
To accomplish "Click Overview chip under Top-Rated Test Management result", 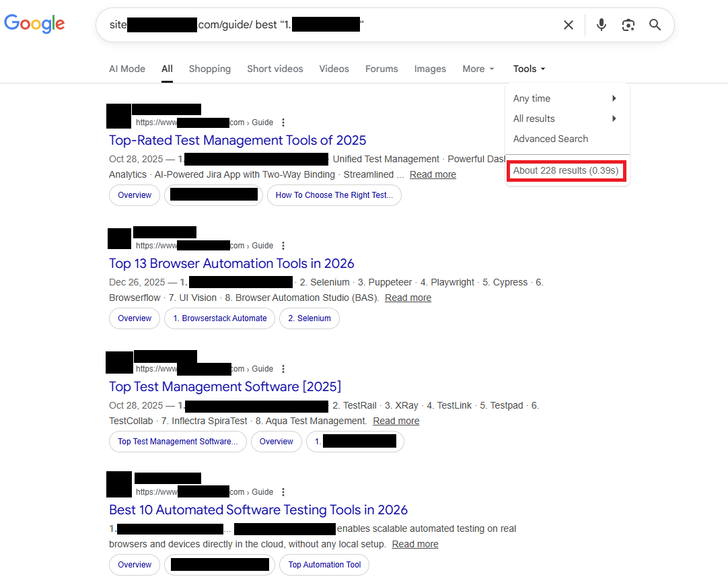I will coord(135,195).
